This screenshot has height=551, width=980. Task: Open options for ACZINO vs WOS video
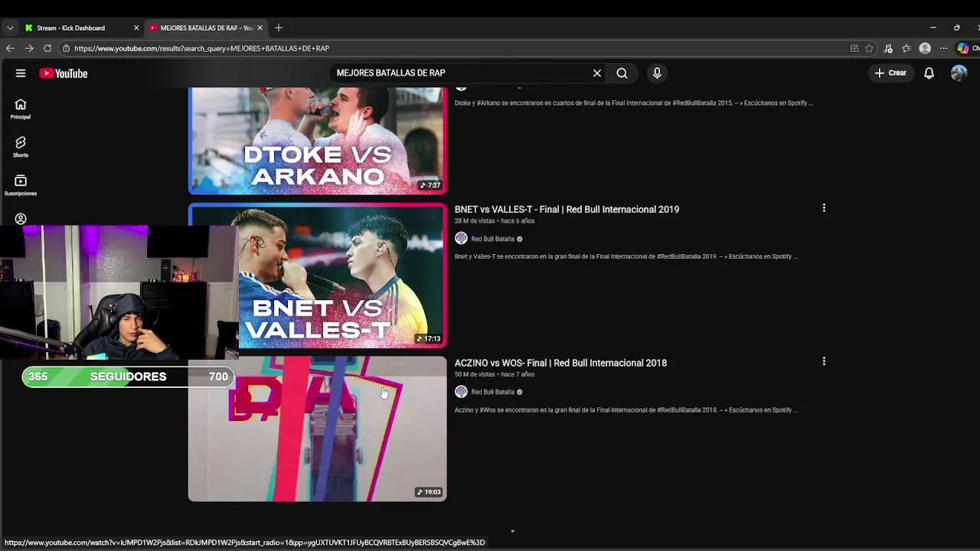click(824, 361)
